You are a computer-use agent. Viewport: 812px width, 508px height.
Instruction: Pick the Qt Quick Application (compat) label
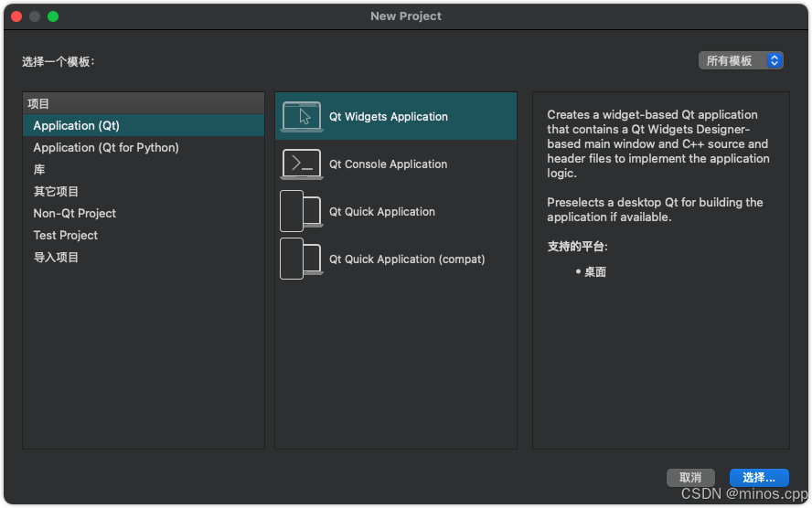pyautogui.click(x=407, y=259)
